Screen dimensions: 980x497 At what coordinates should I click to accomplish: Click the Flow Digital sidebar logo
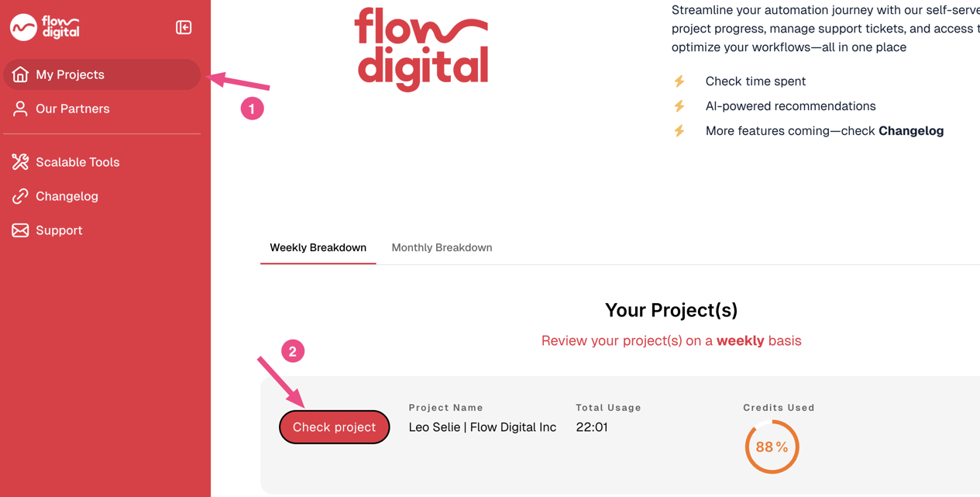click(45, 27)
